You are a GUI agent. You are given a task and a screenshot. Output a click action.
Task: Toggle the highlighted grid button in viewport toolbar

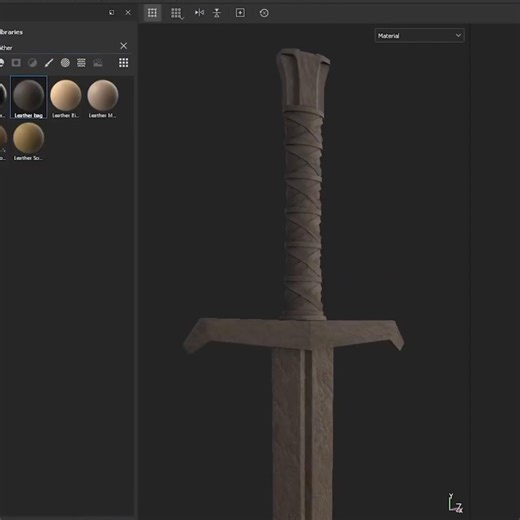click(152, 13)
